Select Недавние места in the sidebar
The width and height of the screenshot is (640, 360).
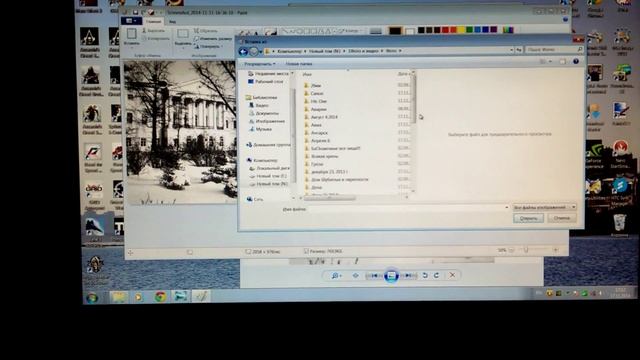coord(268,73)
